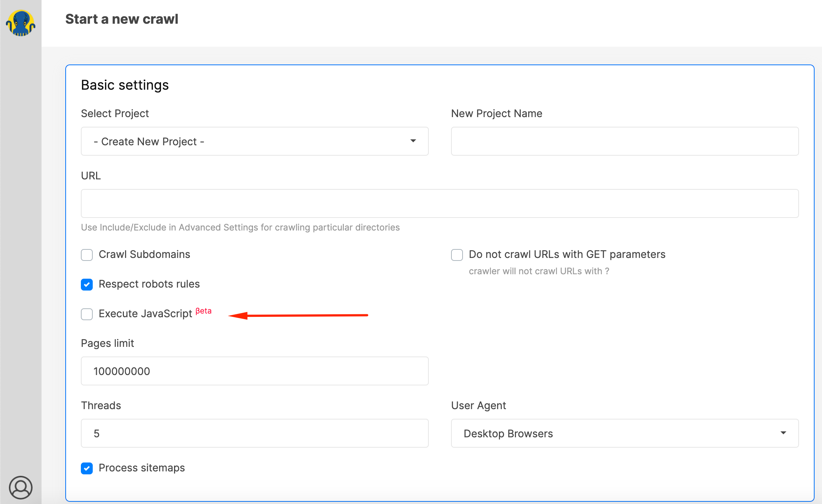Focus the URL input field
The height and width of the screenshot is (504, 822).
440,203
